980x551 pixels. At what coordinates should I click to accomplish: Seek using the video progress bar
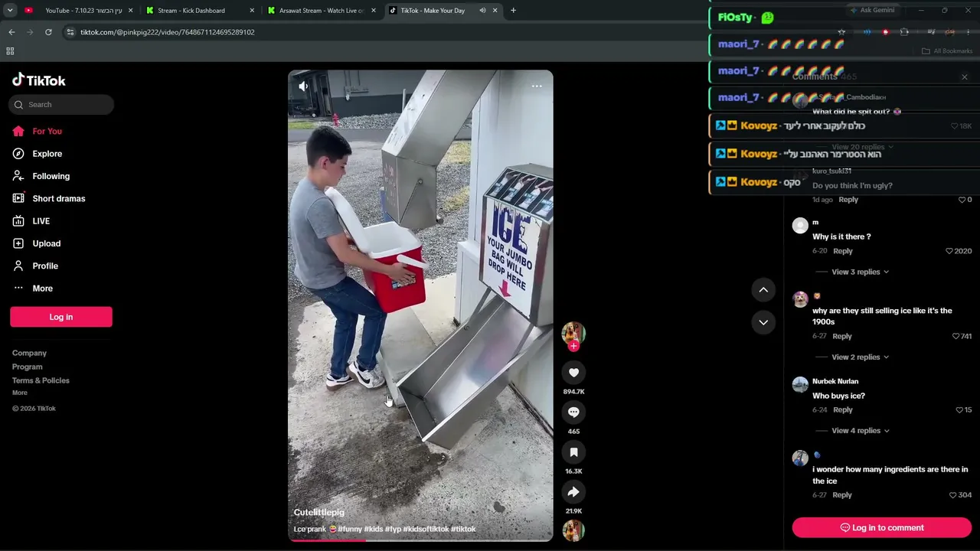[x=420, y=540]
